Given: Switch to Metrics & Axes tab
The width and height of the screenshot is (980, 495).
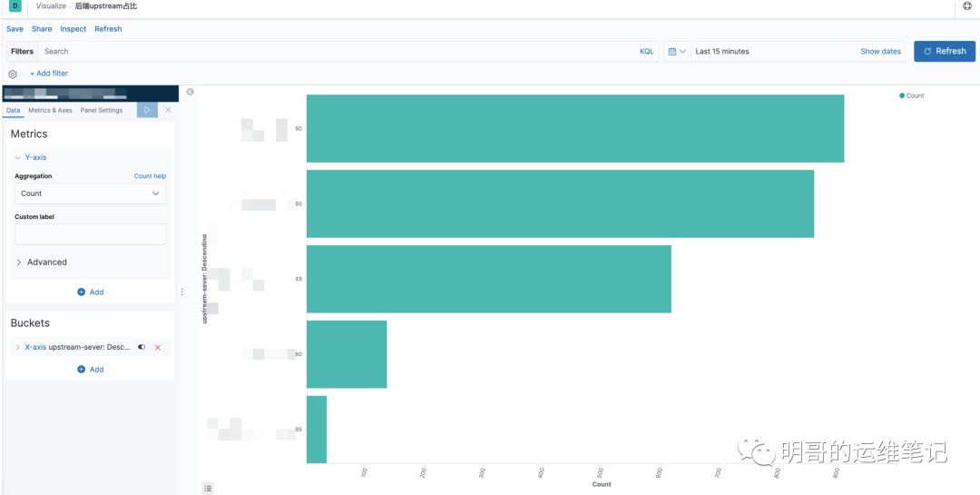Looking at the screenshot, I should [50, 110].
